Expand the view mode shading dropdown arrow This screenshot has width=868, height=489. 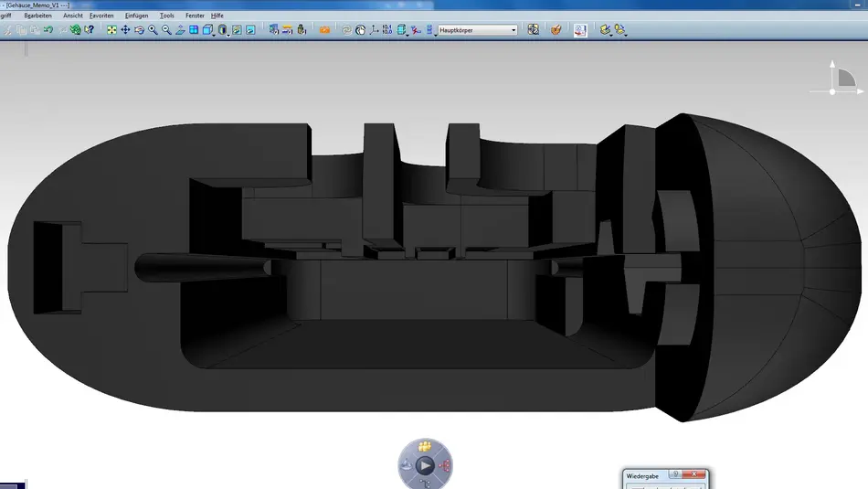(228, 33)
